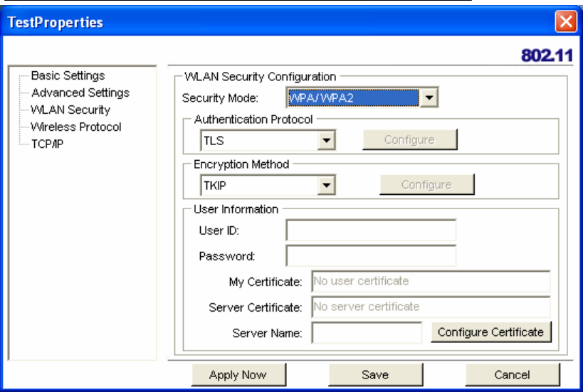This screenshot has height=392, width=583.
Task: Go to WLAN Security section
Action: (x=70, y=110)
